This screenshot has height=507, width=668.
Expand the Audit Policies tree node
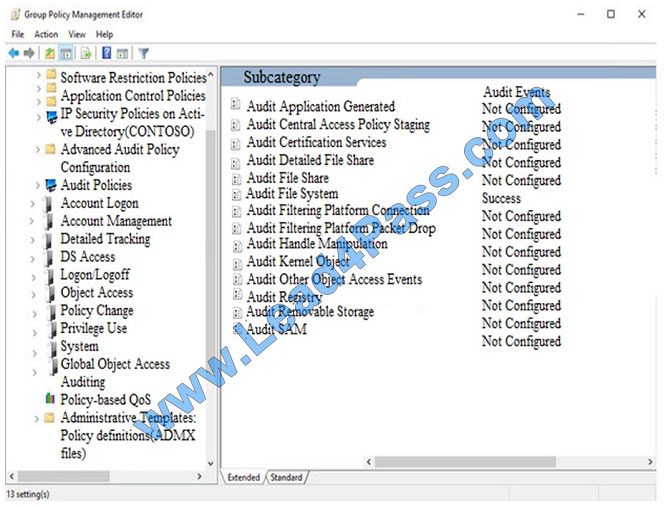(x=37, y=185)
